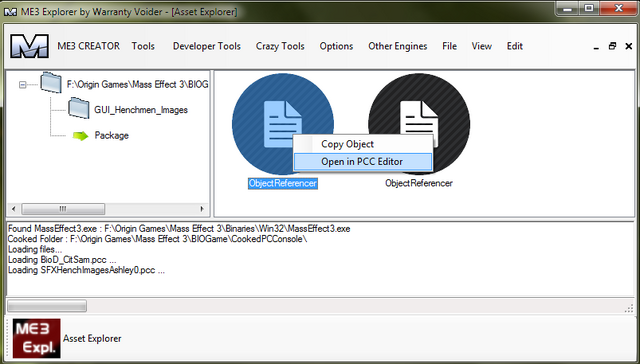Screen dimensions: 640x364
Task: Click the green Package arrow icon
Action: pos(80,135)
